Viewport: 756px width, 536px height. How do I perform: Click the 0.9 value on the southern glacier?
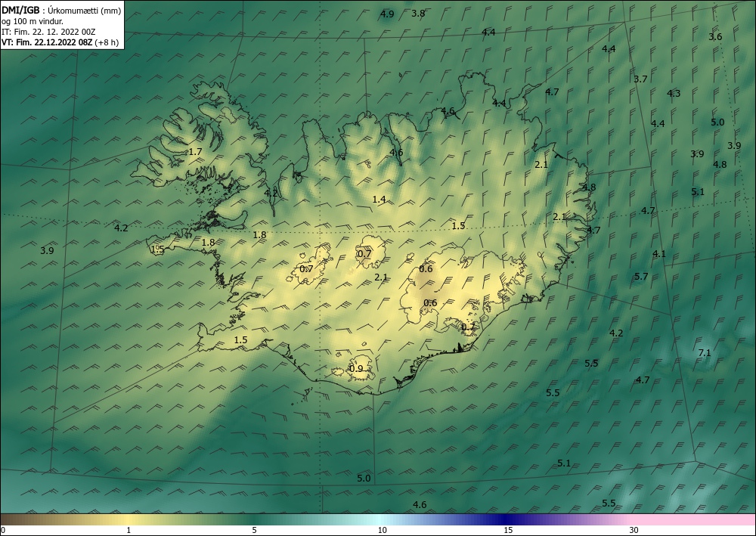pyautogui.click(x=356, y=369)
